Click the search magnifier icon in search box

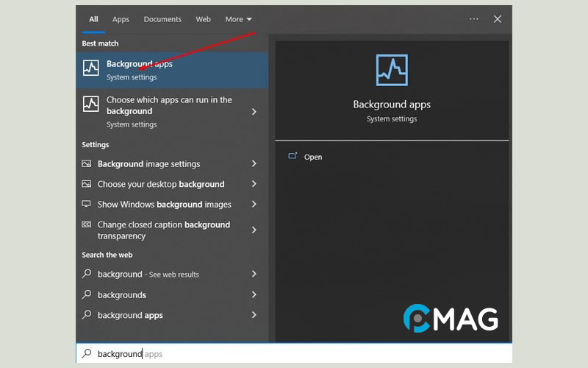[87, 354]
